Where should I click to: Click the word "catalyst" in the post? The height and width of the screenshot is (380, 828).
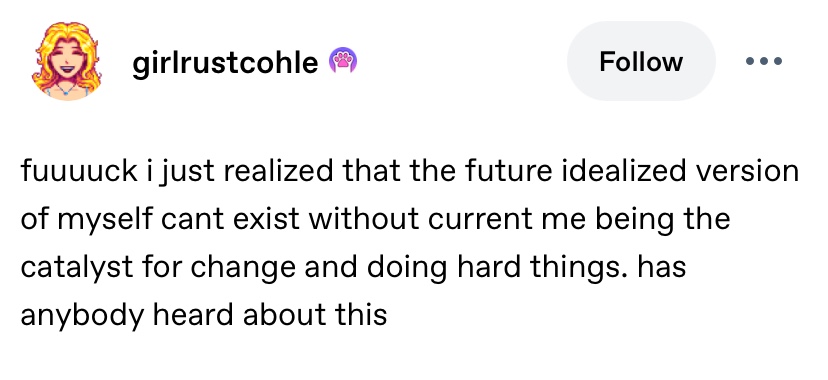(77, 267)
